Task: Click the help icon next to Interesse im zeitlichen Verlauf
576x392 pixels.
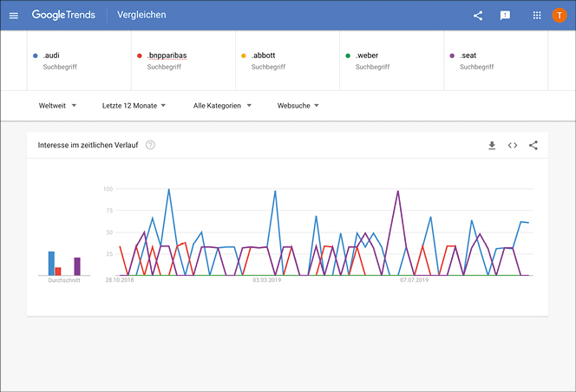Action: click(x=150, y=145)
